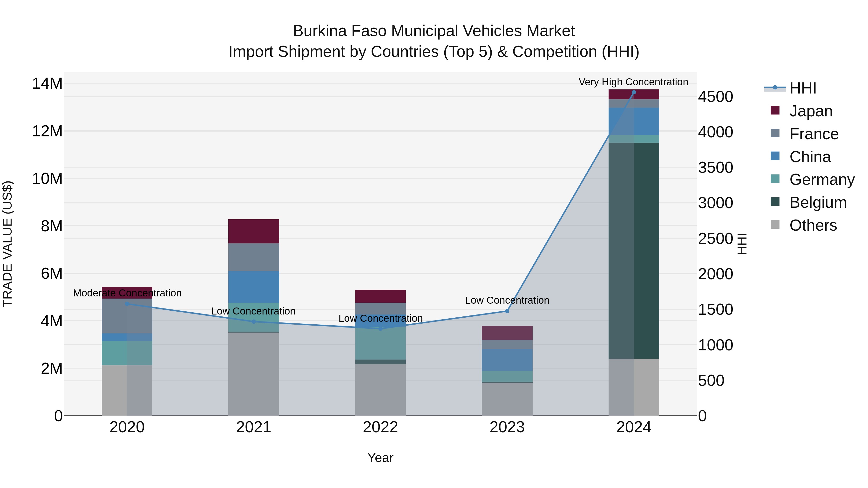
Task: Click the 'Year' x-axis title
Action: click(x=380, y=458)
